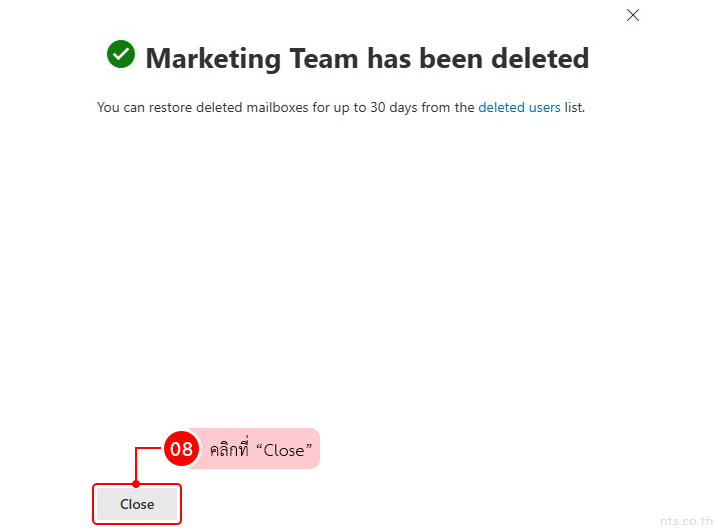Click the Thai text "คลิกที่" in callout
This screenshot has width=720, height=532.
(230, 450)
